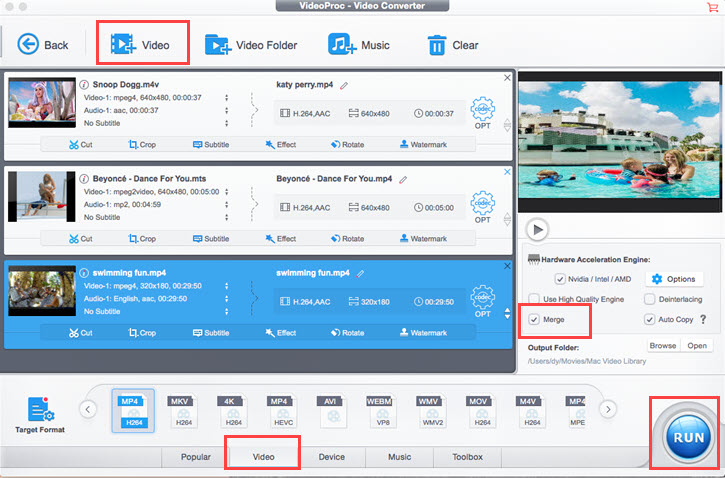The width and height of the screenshot is (725, 478).
Task: Rename Beyoncé output via pencil icon
Action: click(403, 180)
